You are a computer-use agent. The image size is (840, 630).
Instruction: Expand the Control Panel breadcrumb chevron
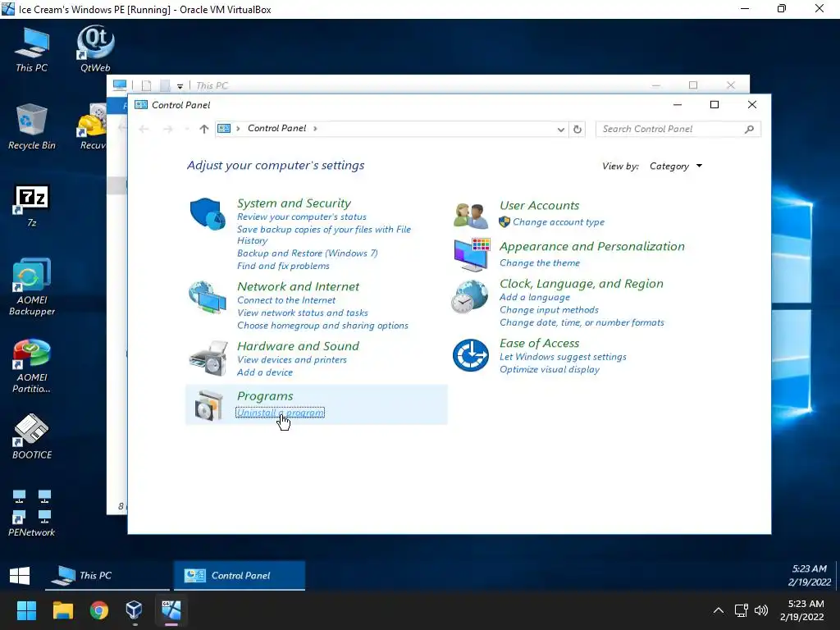(315, 129)
